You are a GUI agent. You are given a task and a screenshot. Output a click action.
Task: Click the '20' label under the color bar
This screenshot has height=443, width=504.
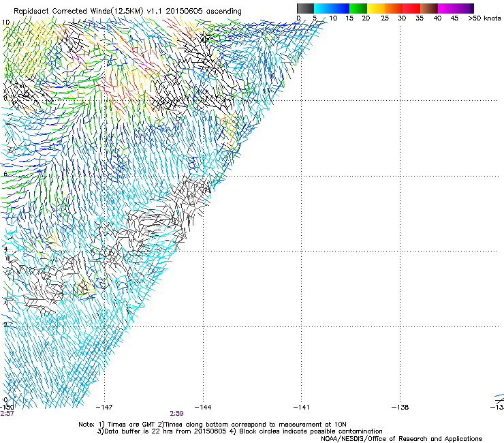(x=366, y=18)
